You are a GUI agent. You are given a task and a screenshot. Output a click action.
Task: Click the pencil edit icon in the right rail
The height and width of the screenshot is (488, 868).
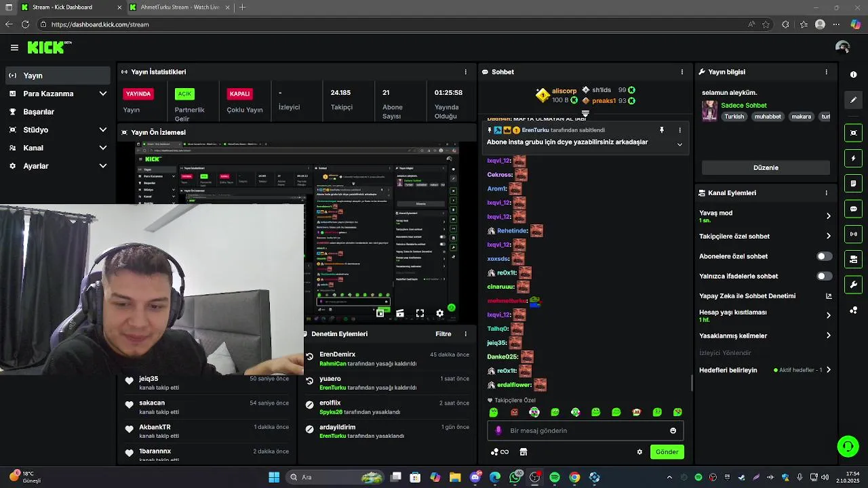point(854,100)
